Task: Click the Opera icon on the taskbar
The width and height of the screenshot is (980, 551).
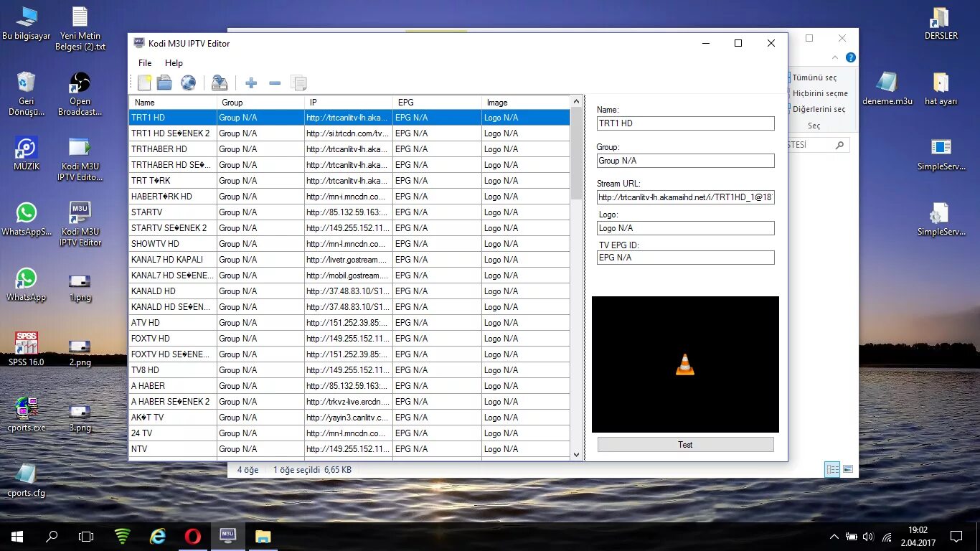Action: coord(192,536)
